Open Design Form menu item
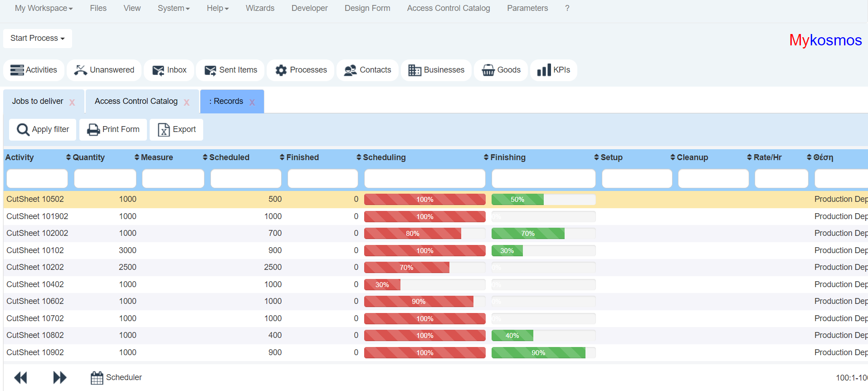 pyautogui.click(x=367, y=8)
